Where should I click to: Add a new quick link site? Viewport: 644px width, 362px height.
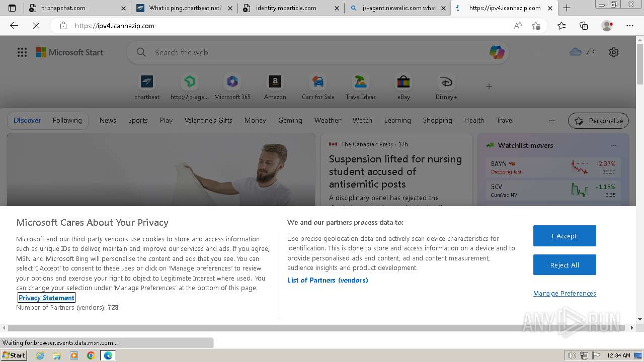pyautogui.click(x=489, y=86)
